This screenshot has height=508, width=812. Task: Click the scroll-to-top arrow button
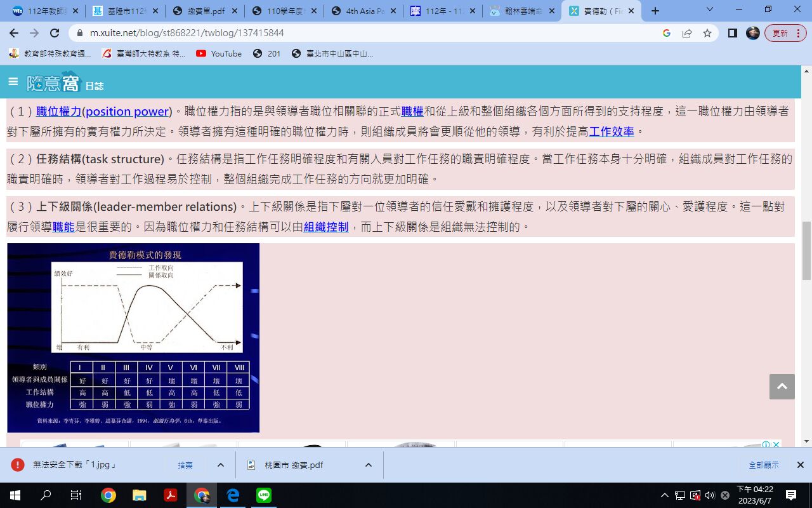[782, 386]
